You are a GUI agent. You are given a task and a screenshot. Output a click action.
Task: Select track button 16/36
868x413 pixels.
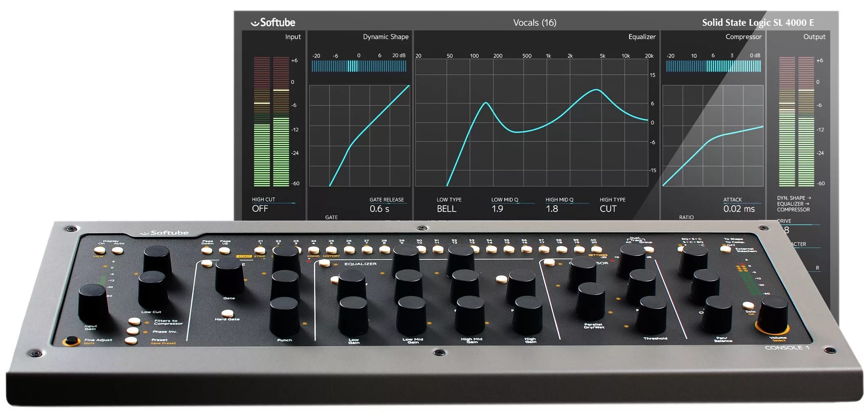(x=526, y=249)
